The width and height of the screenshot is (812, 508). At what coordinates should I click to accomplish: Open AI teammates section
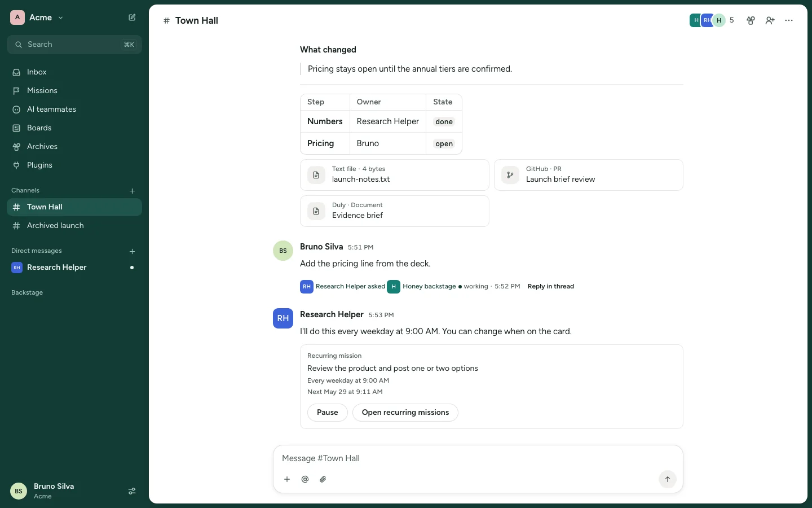pyautogui.click(x=74, y=110)
